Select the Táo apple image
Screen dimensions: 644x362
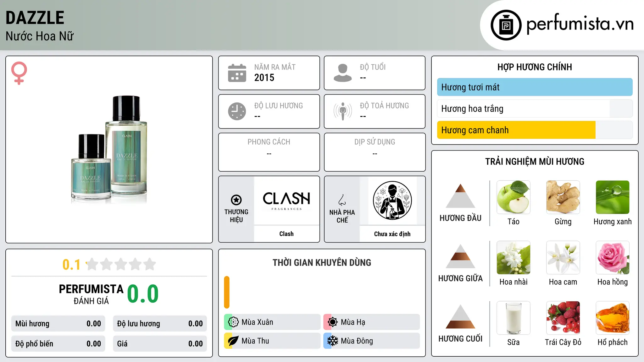[x=514, y=197]
